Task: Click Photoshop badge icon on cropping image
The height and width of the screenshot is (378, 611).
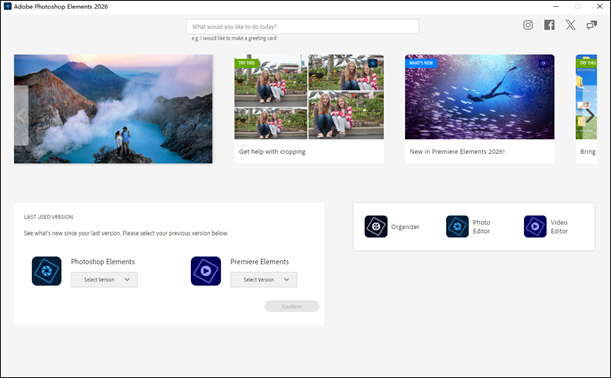Action: pyautogui.click(x=373, y=63)
